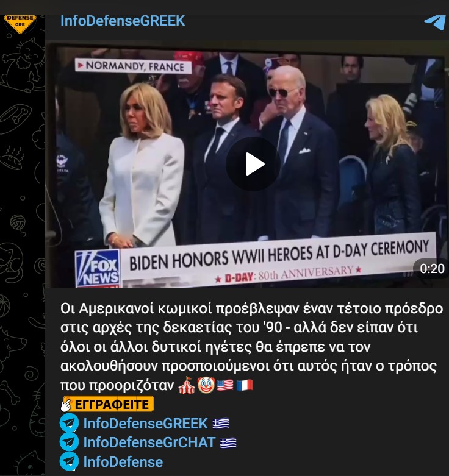The image size is (449, 476).
Task: Click the US flag emoji in message
Action: (x=225, y=385)
